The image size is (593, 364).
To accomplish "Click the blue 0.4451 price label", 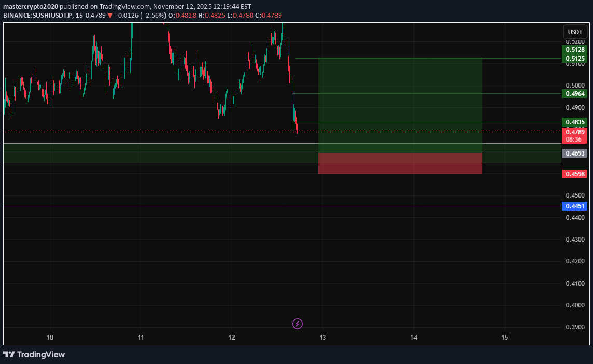I will [574, 206].
